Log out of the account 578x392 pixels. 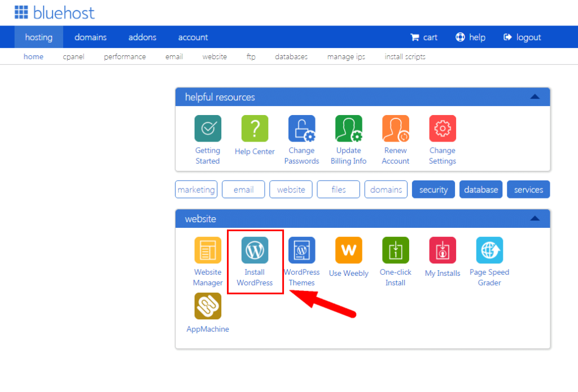(522, 37)
